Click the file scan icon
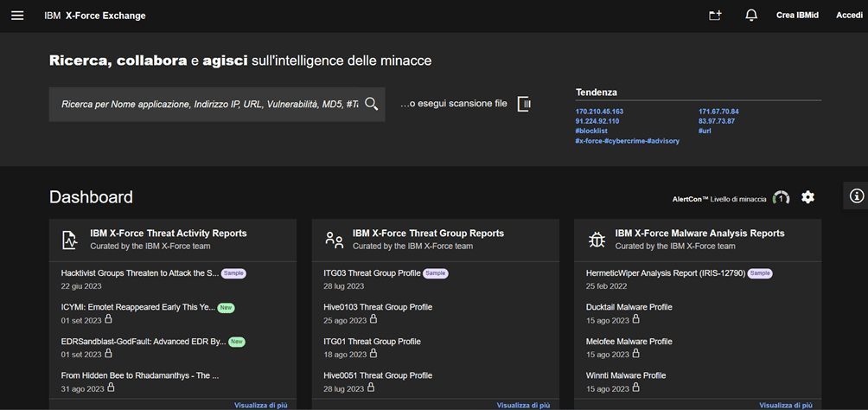 524,104
